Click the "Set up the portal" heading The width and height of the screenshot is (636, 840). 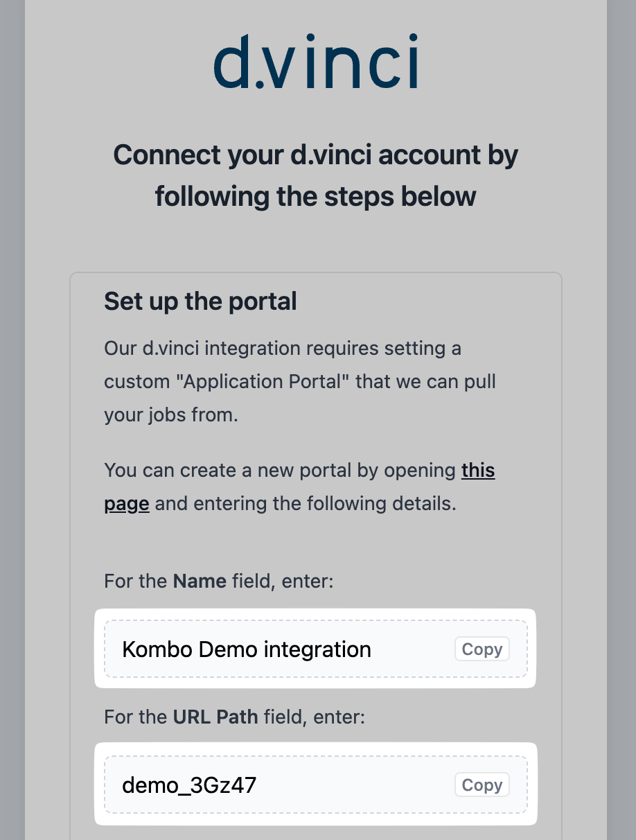(x=200, y=301)
